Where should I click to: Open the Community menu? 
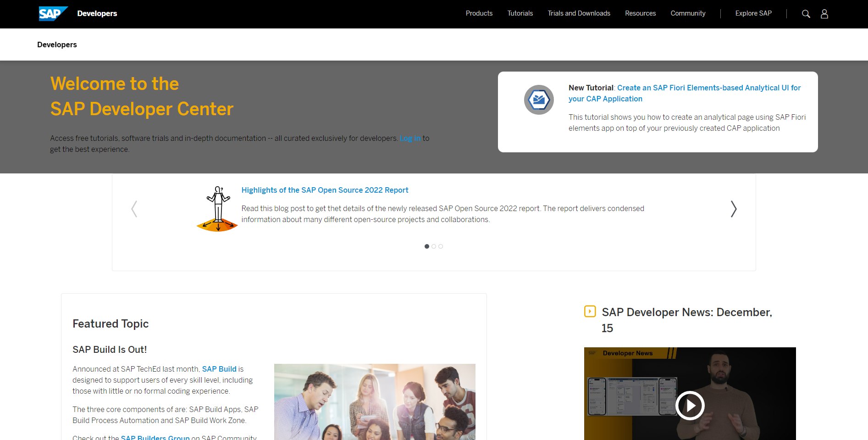tap(688, 13)
